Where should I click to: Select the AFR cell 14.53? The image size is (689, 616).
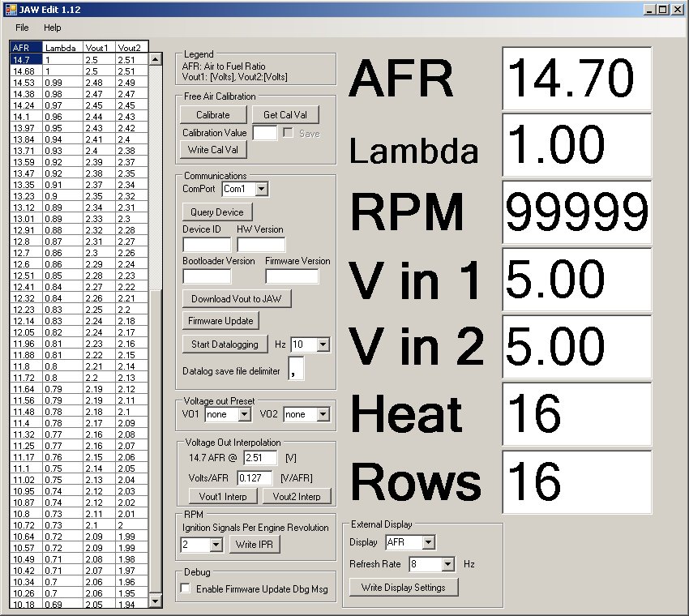(x=26, y=83)
